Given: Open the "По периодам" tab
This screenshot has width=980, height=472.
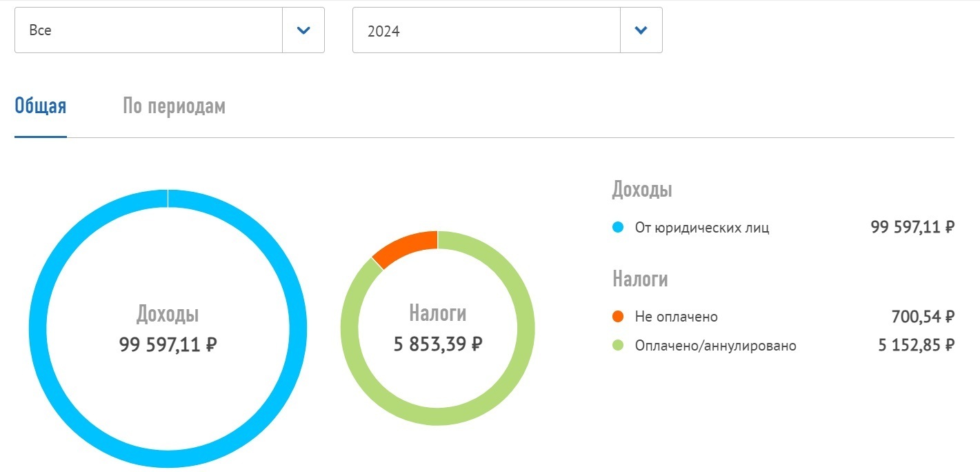Looking at the screenshot, I should click(x=174, y=107).
